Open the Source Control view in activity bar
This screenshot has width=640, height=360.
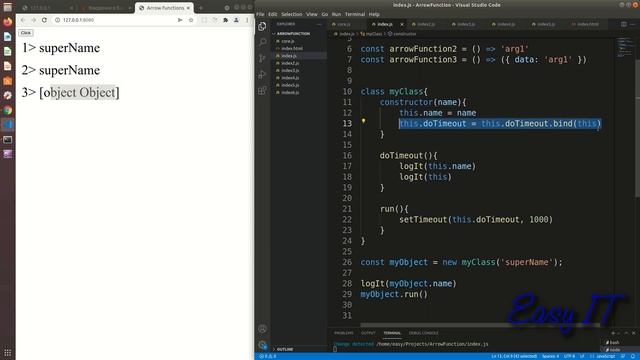pos(262,58)
